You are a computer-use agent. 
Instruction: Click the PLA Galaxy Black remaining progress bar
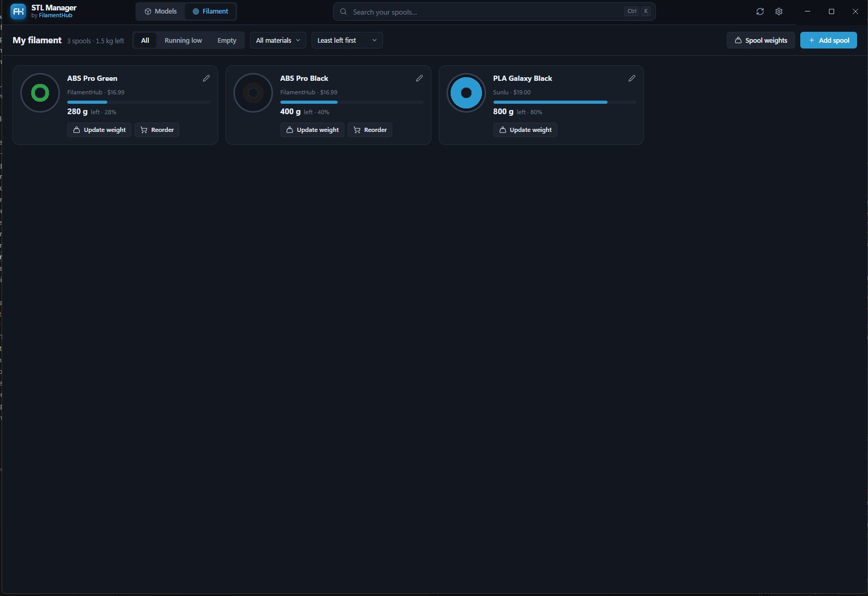(x=565, y=102)
